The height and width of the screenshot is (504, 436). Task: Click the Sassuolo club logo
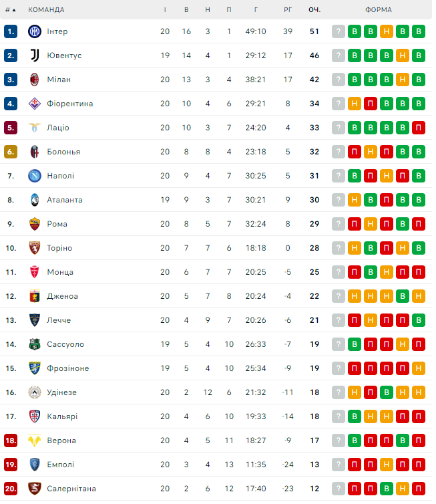click(x=35, y=344)
